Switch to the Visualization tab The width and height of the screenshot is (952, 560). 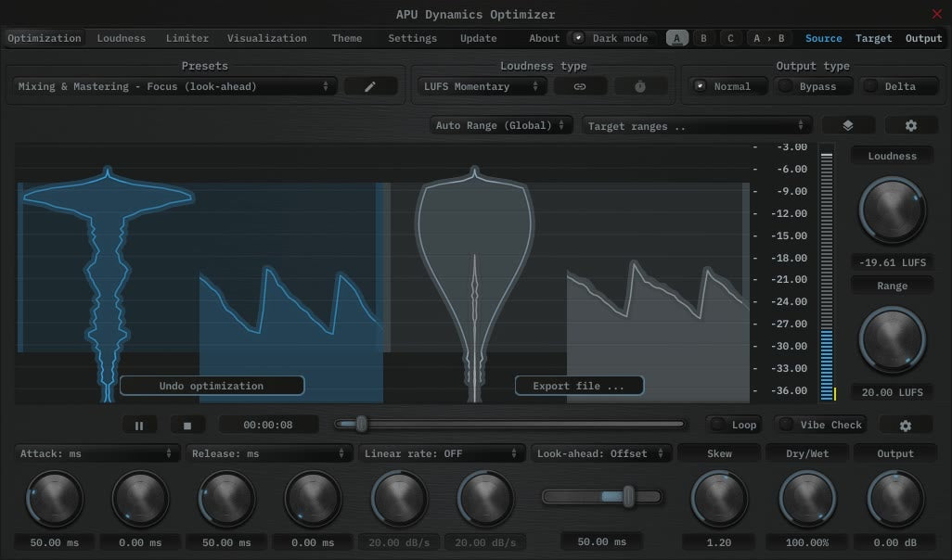(x=267, y=38)
